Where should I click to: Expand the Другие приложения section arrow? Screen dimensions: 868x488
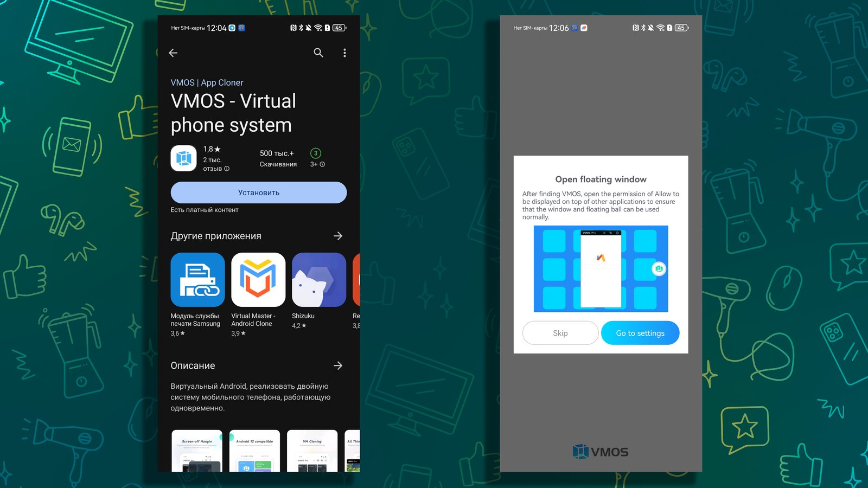338,236
